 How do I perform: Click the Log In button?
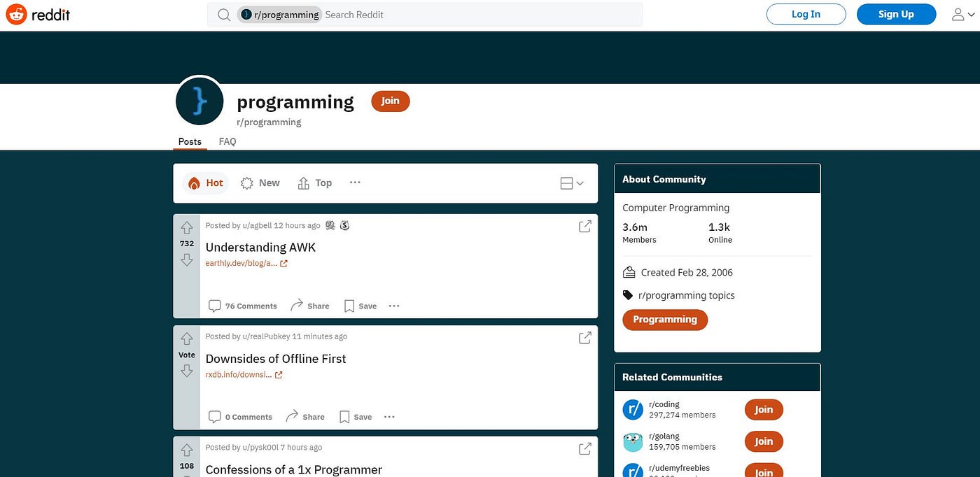(x=806, y=14)
